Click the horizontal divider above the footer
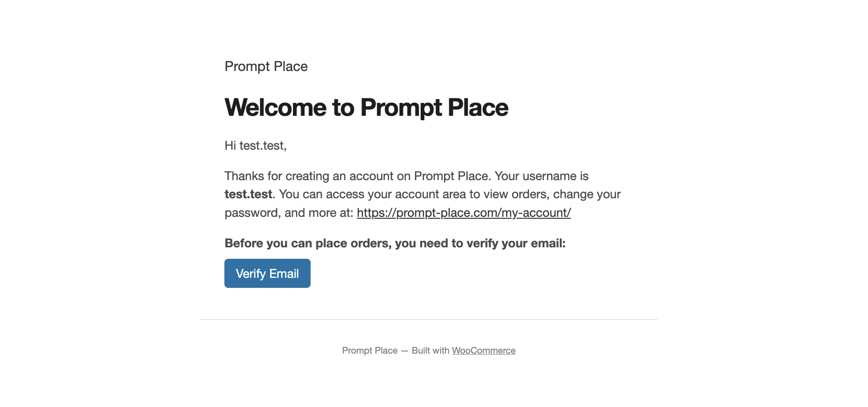The height and width of the screenshot is (407, 868). pyautogui.click(x=429, y=319)
